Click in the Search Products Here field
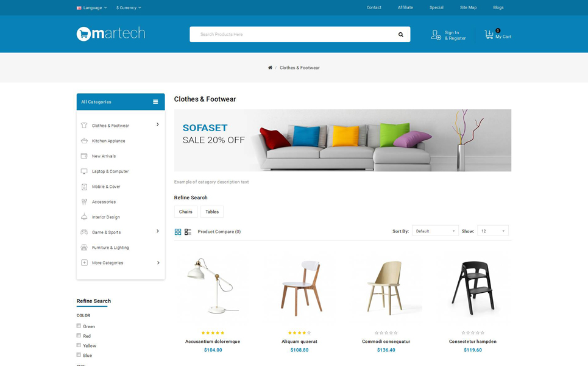588x366 pixels. (x=292, y=34)
